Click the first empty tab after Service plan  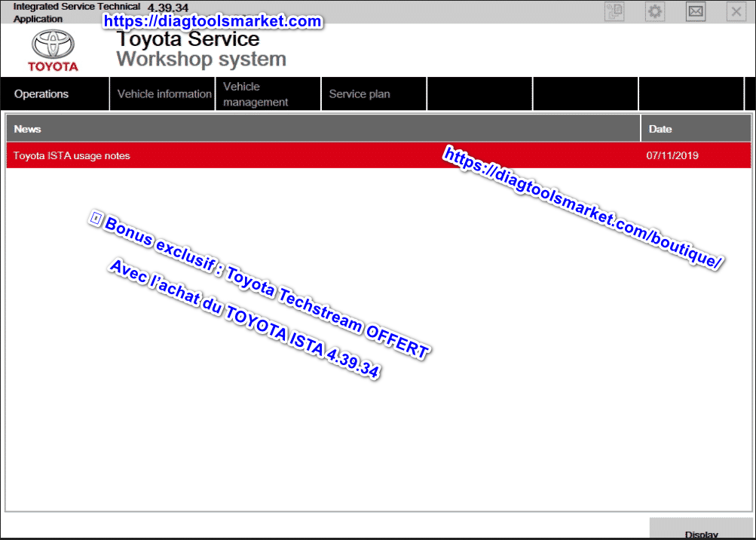[479, 94]
